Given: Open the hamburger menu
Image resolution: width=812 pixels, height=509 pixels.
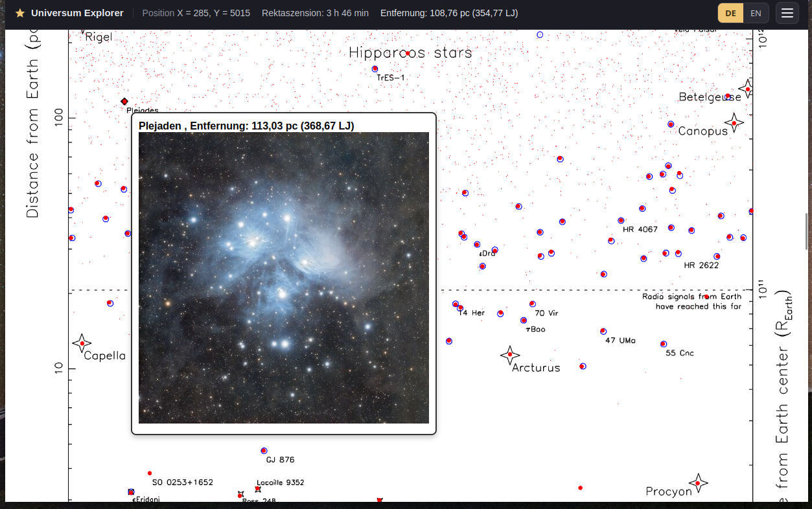Looking at the screenshot, I should pos(787,13).
